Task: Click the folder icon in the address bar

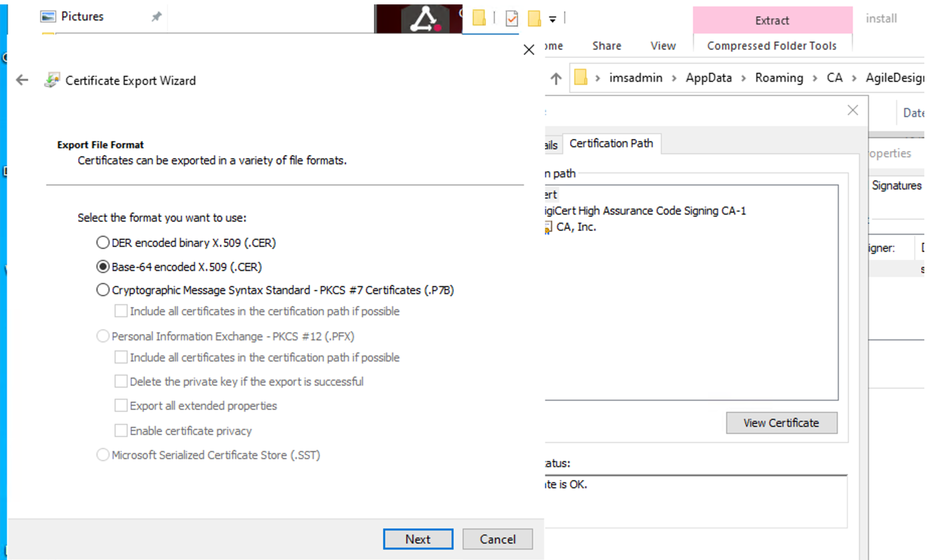Action: (x=580, y=78)
